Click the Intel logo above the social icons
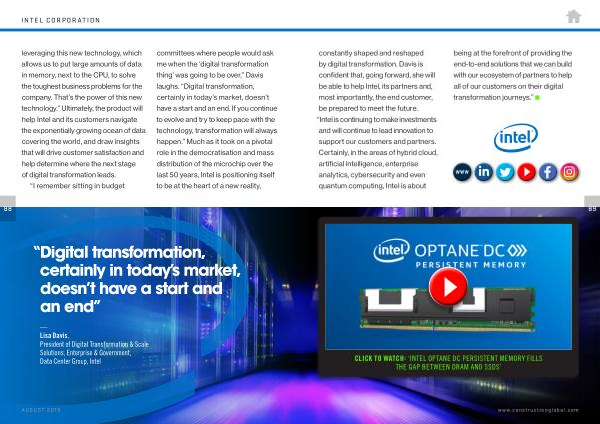 [516, 138]
